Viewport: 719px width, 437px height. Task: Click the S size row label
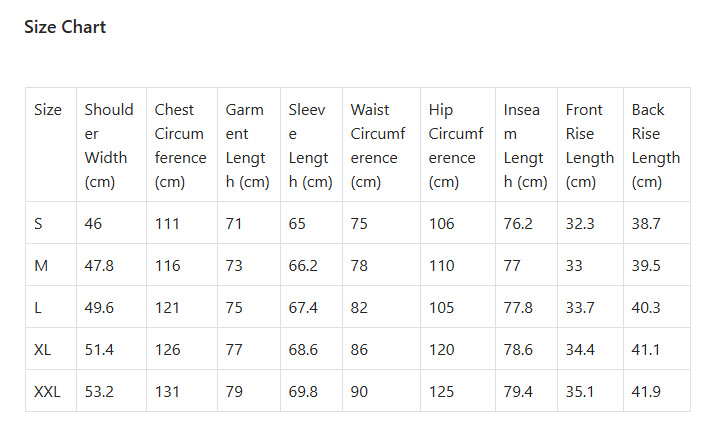39,224
